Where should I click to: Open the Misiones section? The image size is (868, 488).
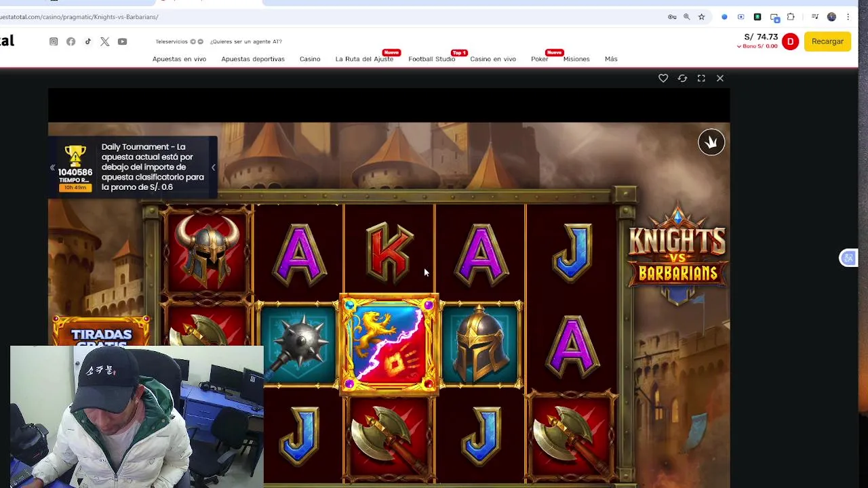click(x=576, y=59)
